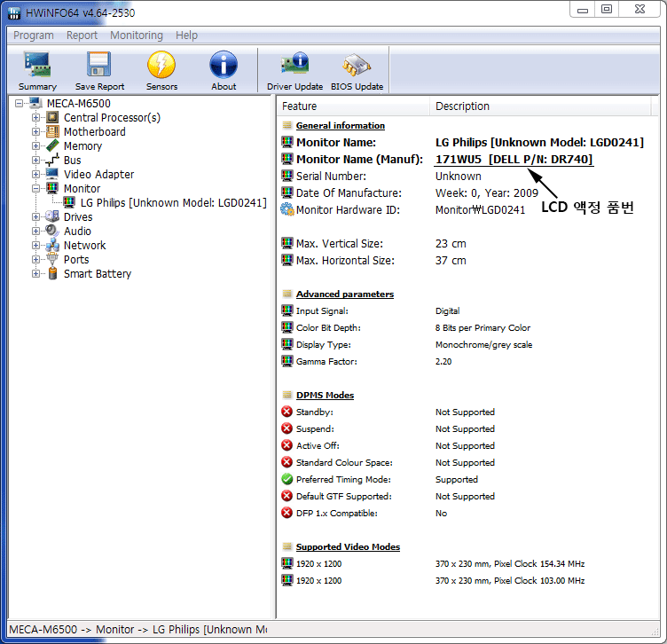This screenshot has height=644, width=667.
Task: Expand the Motherboard node
Action: (x=35, y=132)
